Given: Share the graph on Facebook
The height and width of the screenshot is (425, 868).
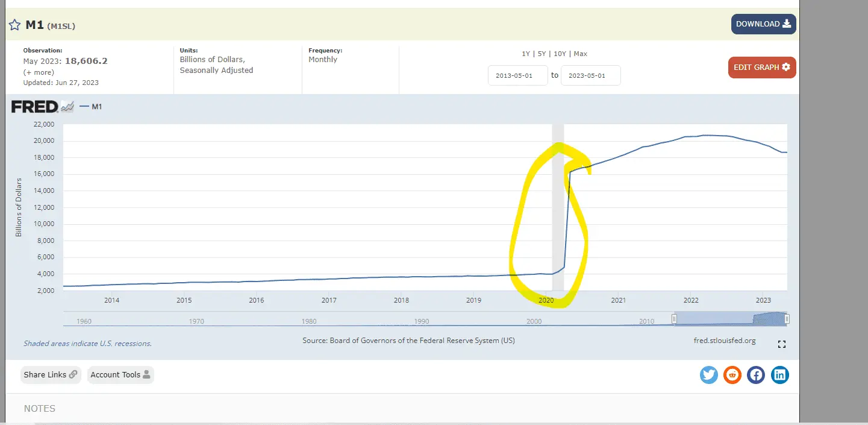Looking at the screenshot, I should pyautogui.click(x=756, y=375).
